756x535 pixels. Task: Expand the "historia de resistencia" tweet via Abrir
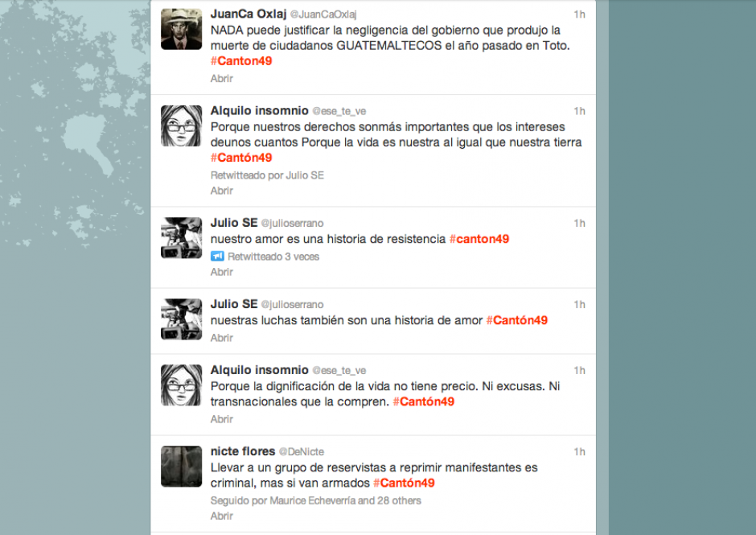pos(221,273)
